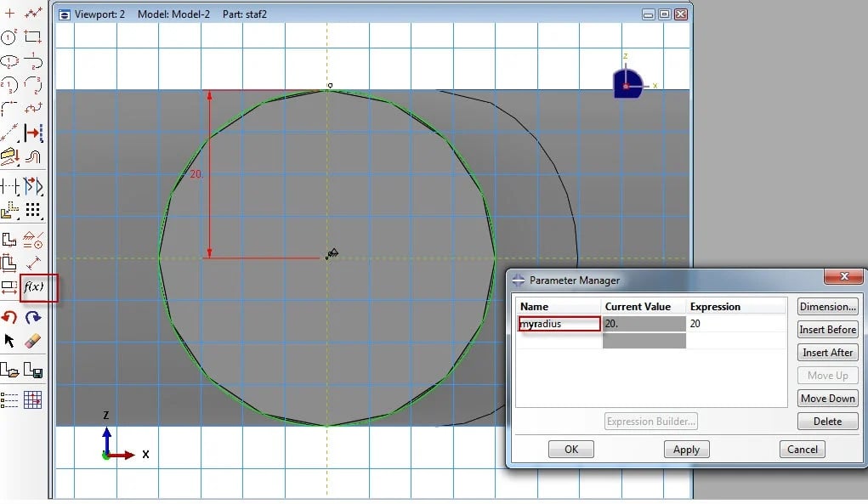Delete the myradius parameter
The height and width of the screenshot is (504, 868).
pos(826,421)
